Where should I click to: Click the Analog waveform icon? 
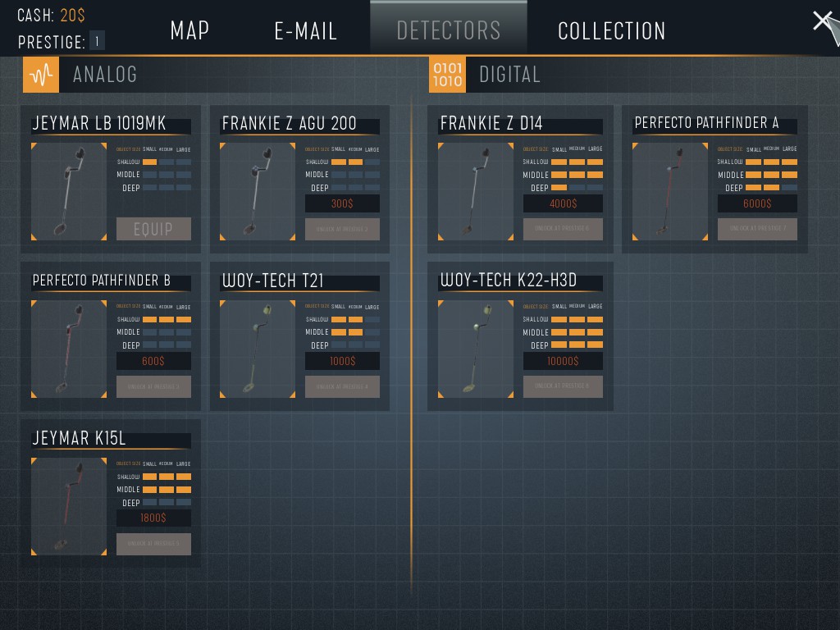point(41,75)
